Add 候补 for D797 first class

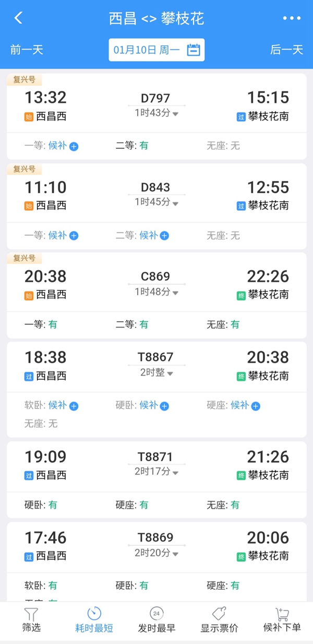(74, 146)
